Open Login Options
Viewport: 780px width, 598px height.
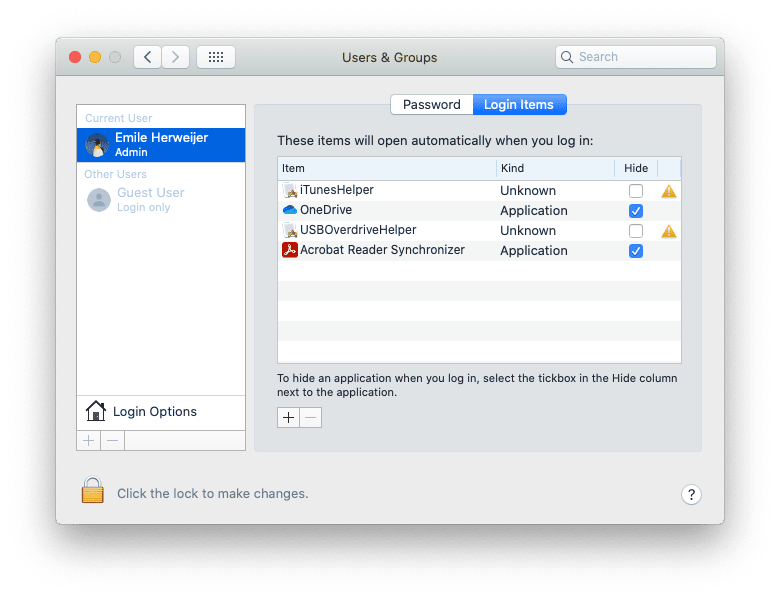(x=161, y=412)
